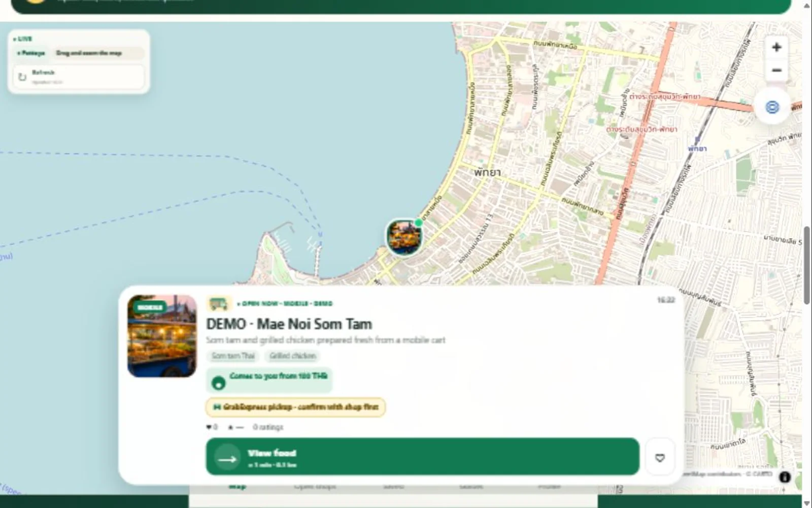
Task: Click the arrow icon inside View food
Action: pos(227,459)
